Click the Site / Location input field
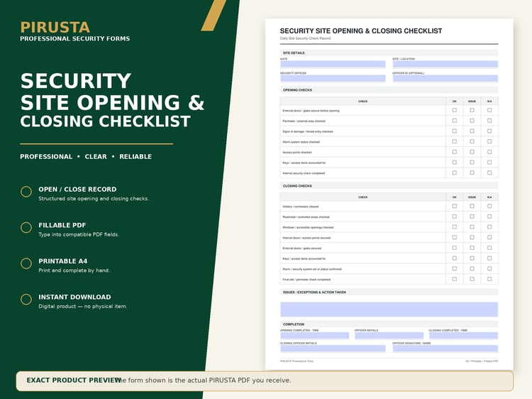The image size is (532, 399). (x=445, y=64)
